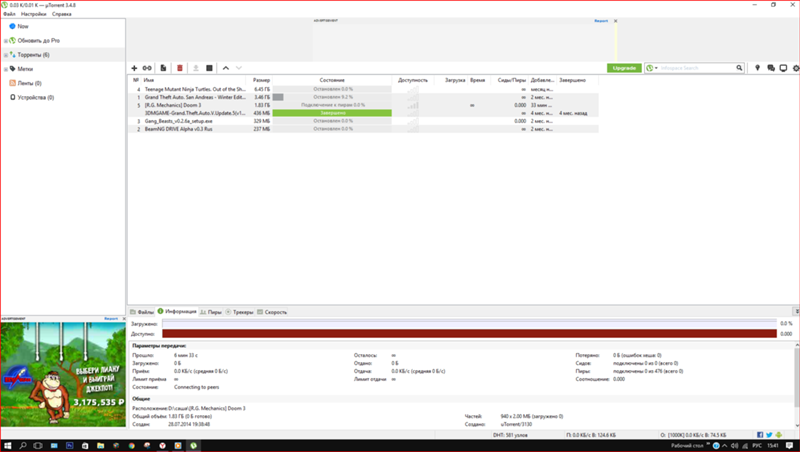This screenshot has width=800, height=452.
Task: Switch to the Пиры tab
Action: [211, 312]
